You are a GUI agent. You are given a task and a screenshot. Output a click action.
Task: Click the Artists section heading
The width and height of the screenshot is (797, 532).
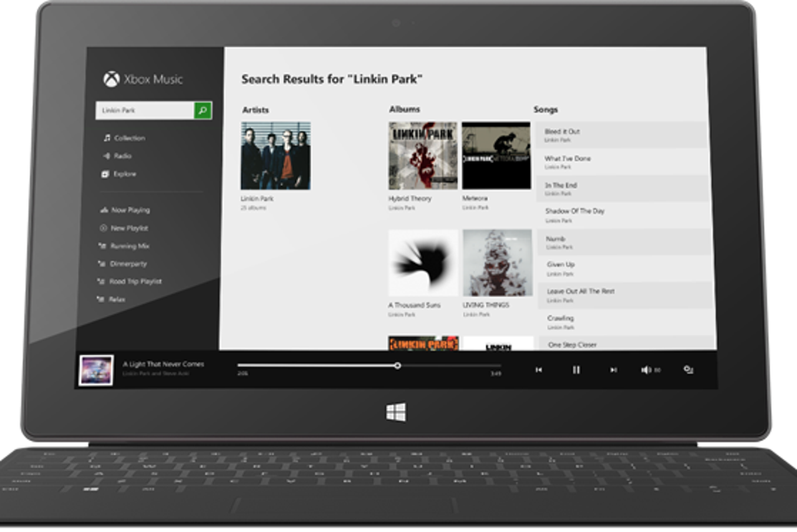[256, 110]
